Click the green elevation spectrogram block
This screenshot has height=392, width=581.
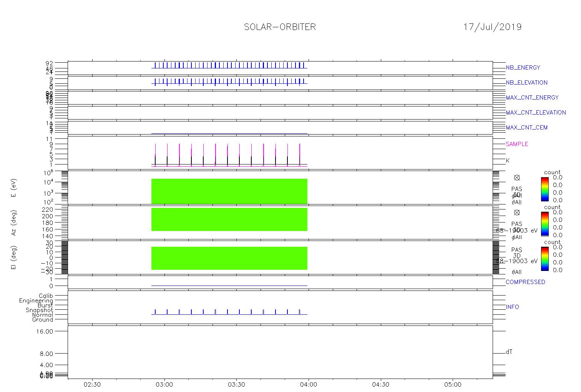pos(229,258)
